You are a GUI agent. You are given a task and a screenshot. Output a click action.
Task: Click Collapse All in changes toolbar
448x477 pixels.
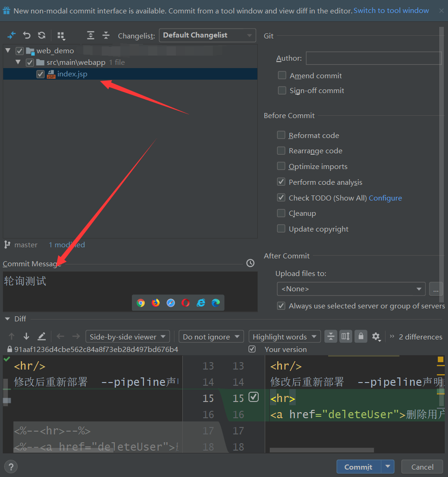pyautogui.click(x=106, y=36)
